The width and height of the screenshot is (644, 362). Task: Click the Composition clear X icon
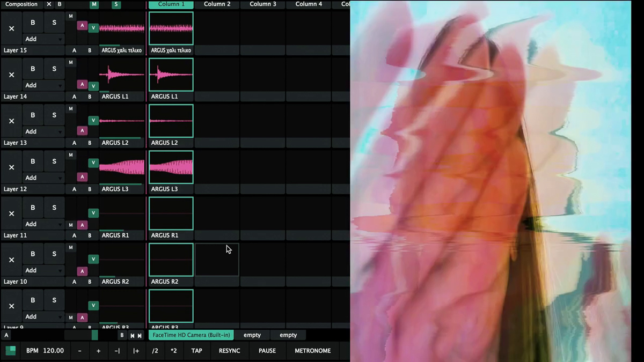(49, 4)
